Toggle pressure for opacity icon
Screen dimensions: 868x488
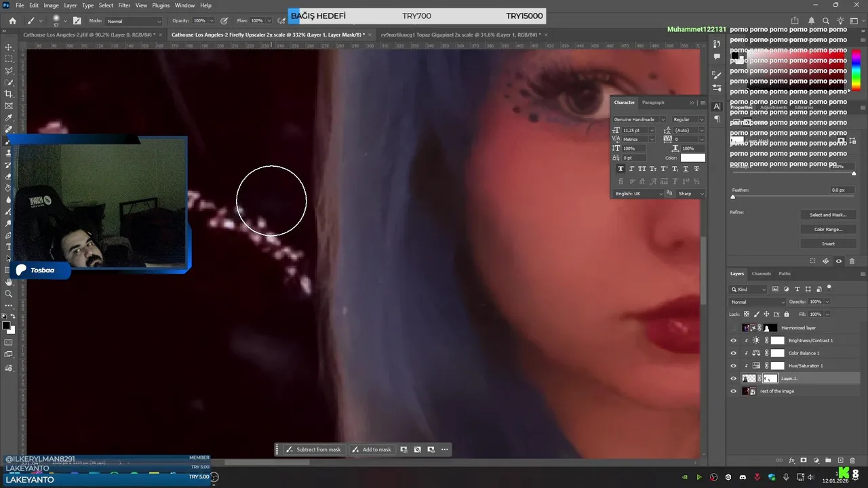(223, 21)
